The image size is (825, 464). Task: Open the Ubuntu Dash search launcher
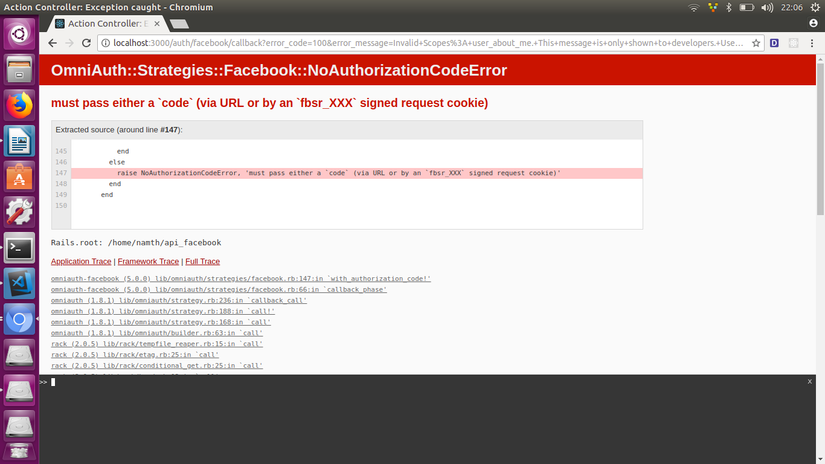point(19,34)
